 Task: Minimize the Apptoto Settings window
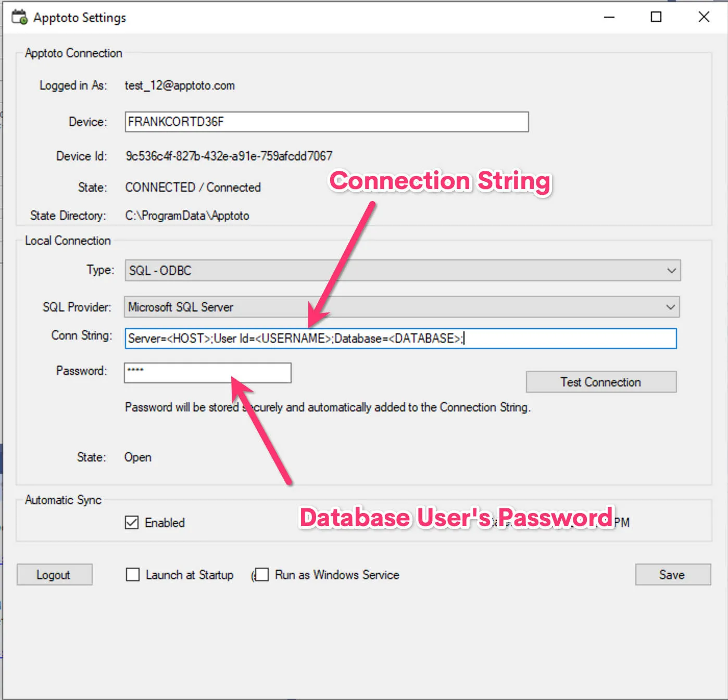pos(609,17)
